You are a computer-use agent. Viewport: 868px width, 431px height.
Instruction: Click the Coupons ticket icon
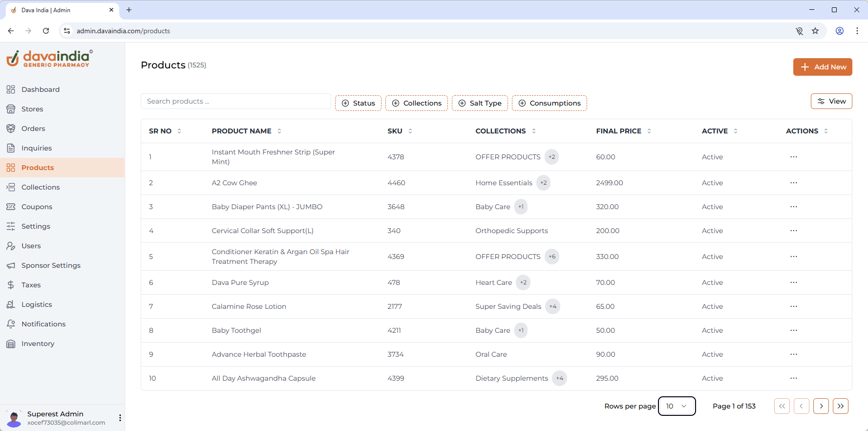[x=11, y=207]
